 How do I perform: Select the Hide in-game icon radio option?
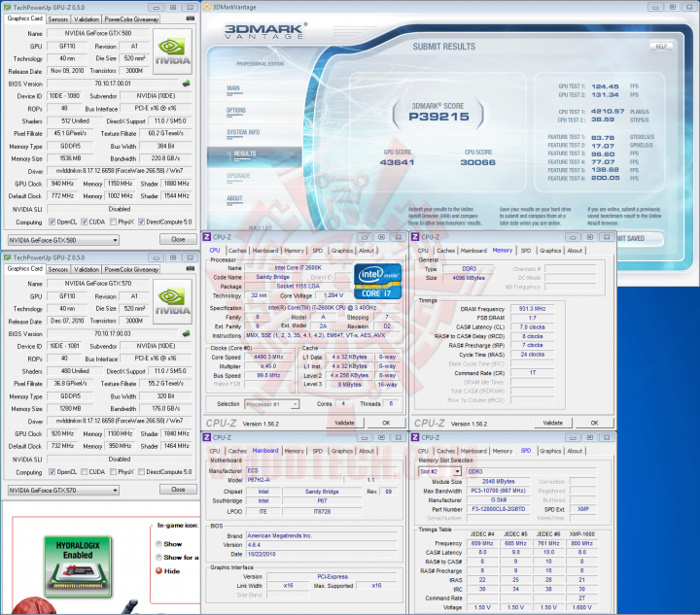pos(158,571)
